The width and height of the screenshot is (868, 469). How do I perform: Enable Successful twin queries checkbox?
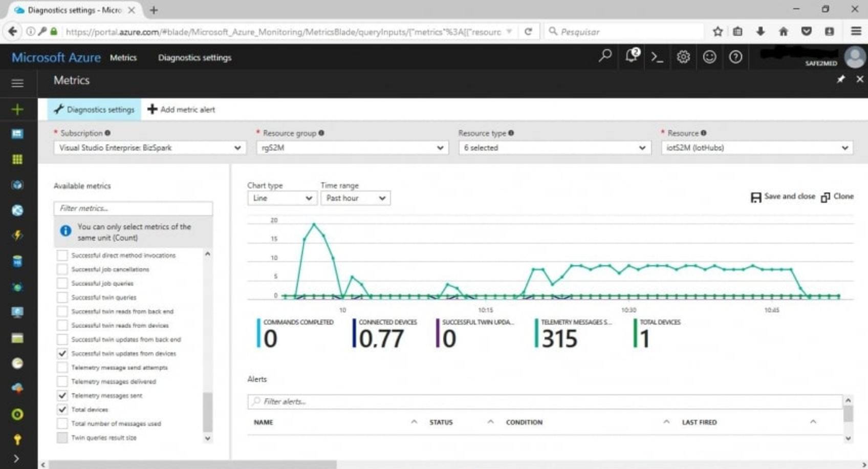pyautogui.click(x=62, y=297)
